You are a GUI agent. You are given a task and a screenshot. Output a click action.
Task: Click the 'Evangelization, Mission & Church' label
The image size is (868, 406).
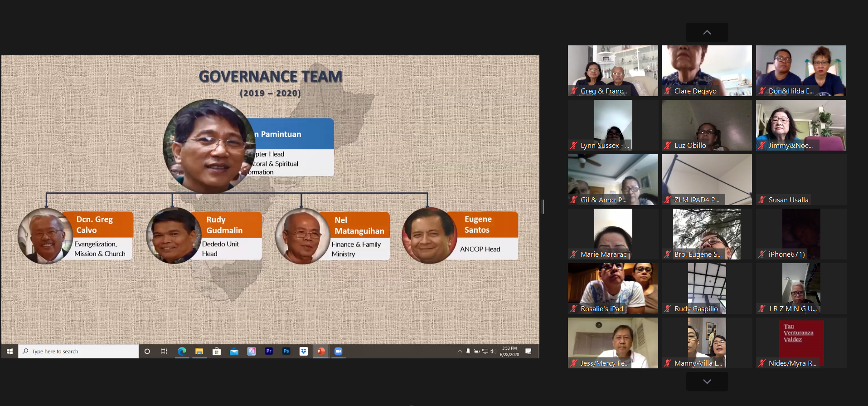(x=100, y=249)
